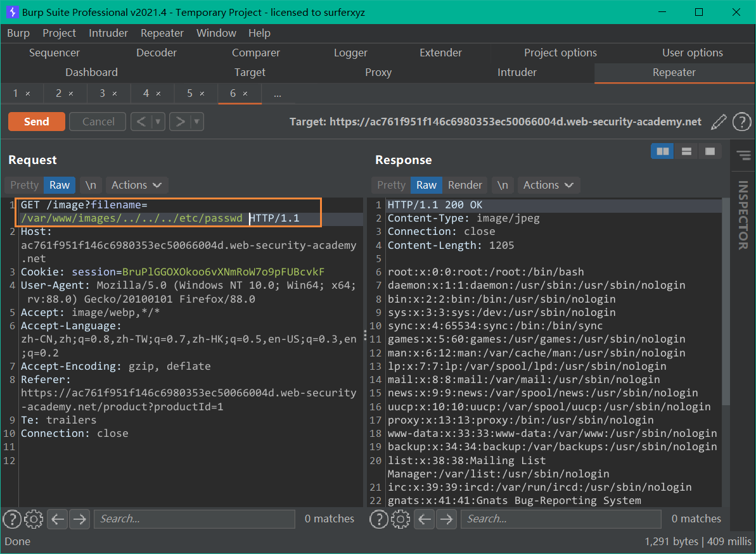Focus the Request search field
The width and height of the screenshot is (756, 554).
point(195,519)
